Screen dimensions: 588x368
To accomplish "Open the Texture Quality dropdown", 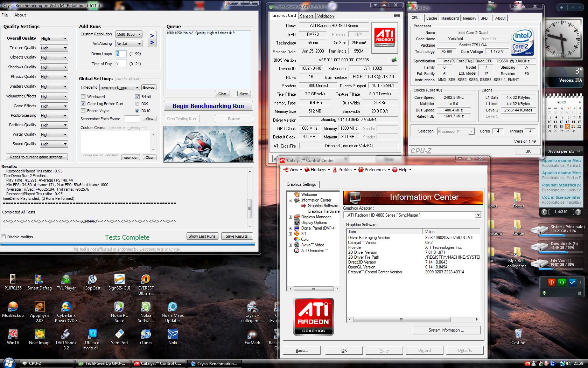I will [x=54, y=48].
